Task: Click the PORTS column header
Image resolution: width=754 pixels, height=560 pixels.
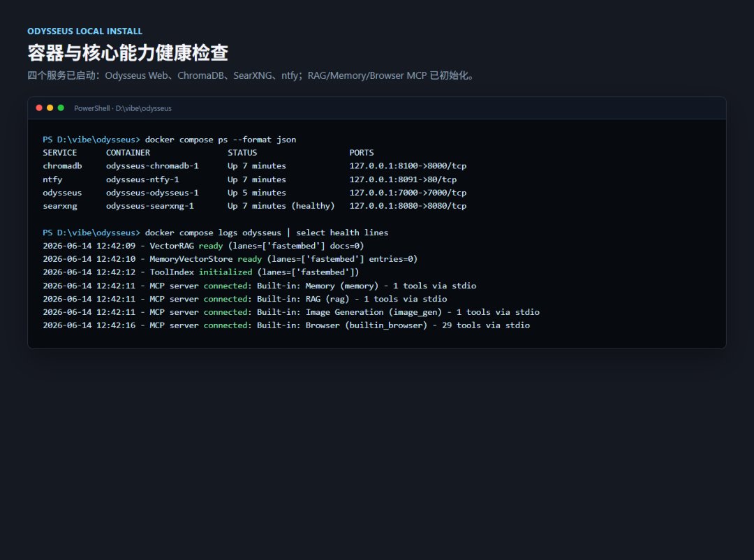Action: [x=362, y=152]
